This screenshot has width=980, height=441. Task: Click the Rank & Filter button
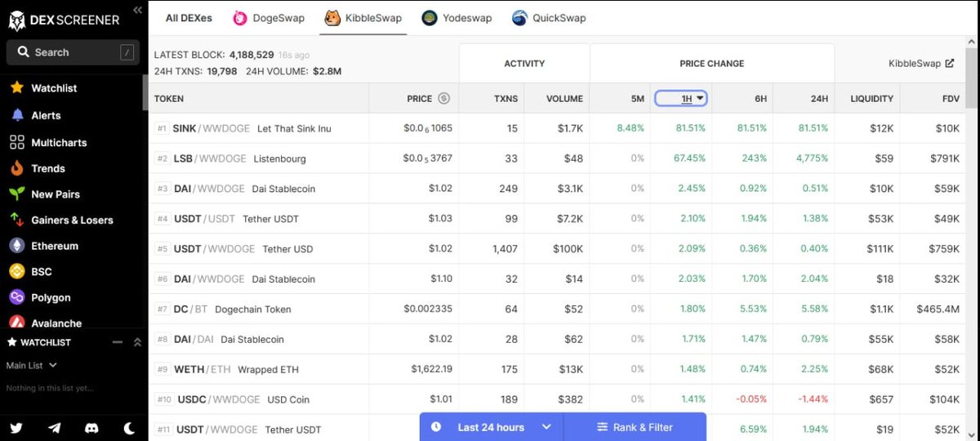(635, 427)
